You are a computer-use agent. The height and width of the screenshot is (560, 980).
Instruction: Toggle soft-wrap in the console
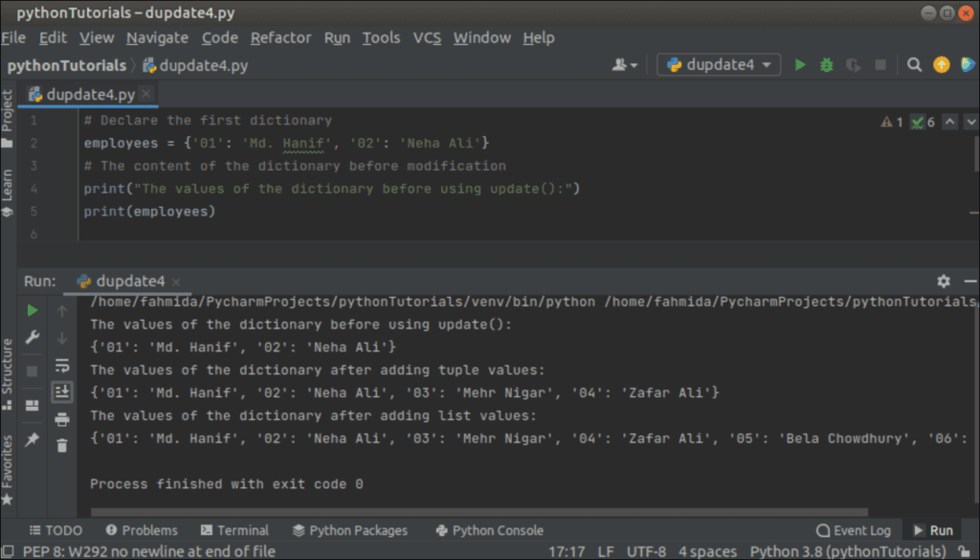coord(61,365)
